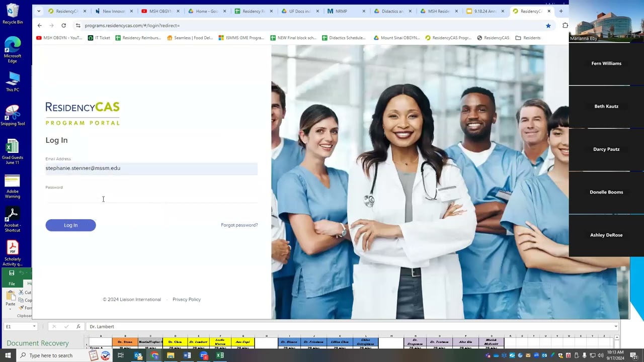Image resolution: width=644 pixels, height=362 pixels.
Task: Switch to the Home - Google Drive tab
Action: tap(206, 11)
